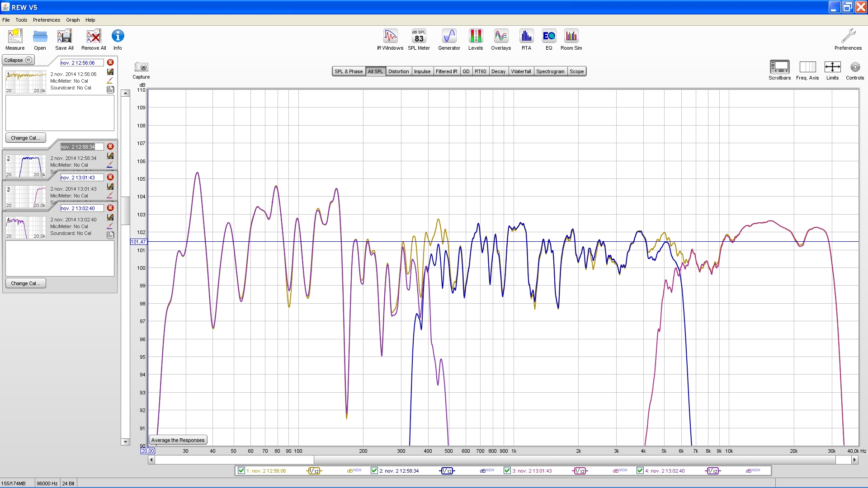
Task: Click the first Change Cal... button
Action: tap(25, 138)
